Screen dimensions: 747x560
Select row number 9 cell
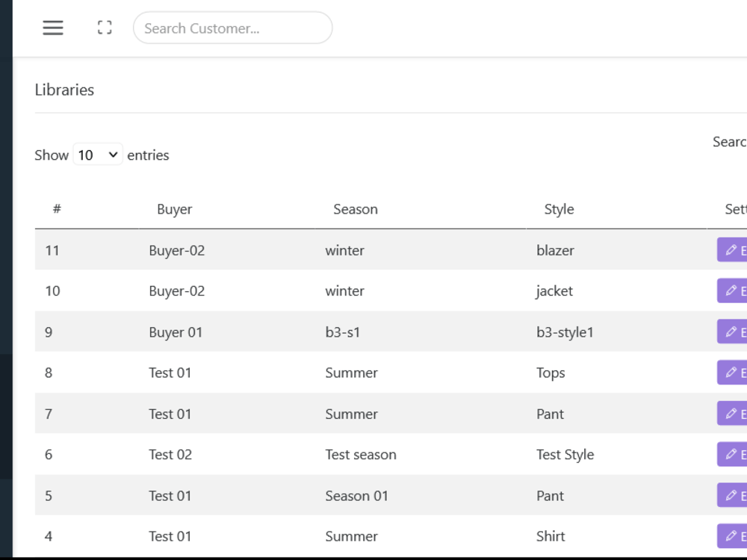point(49,332)
